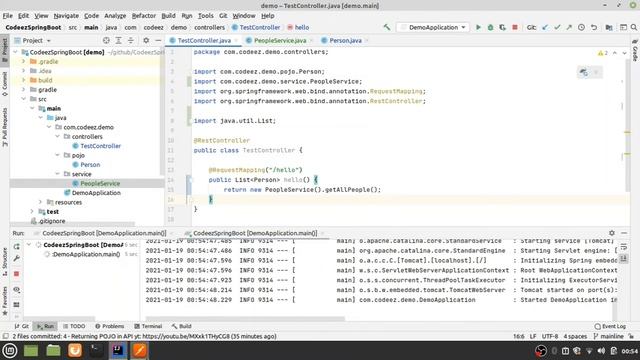
Task: Stop the application with the red toolbar square
Action: (515, 27)
